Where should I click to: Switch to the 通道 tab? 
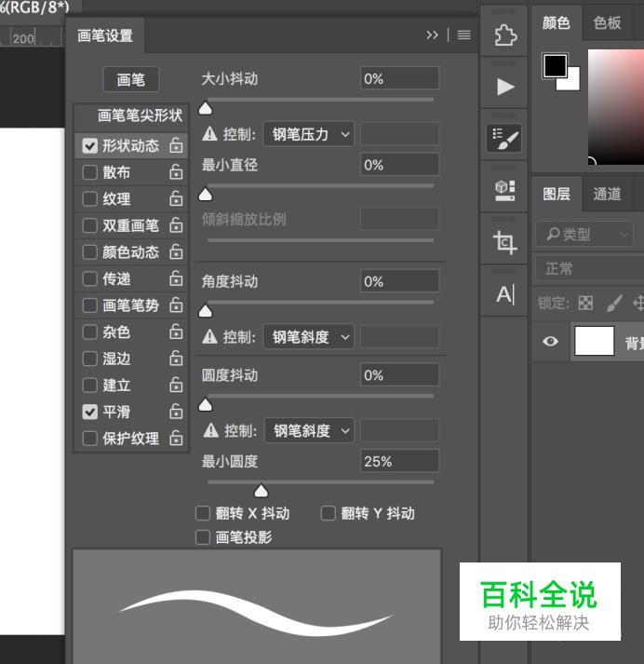[607, 195]
